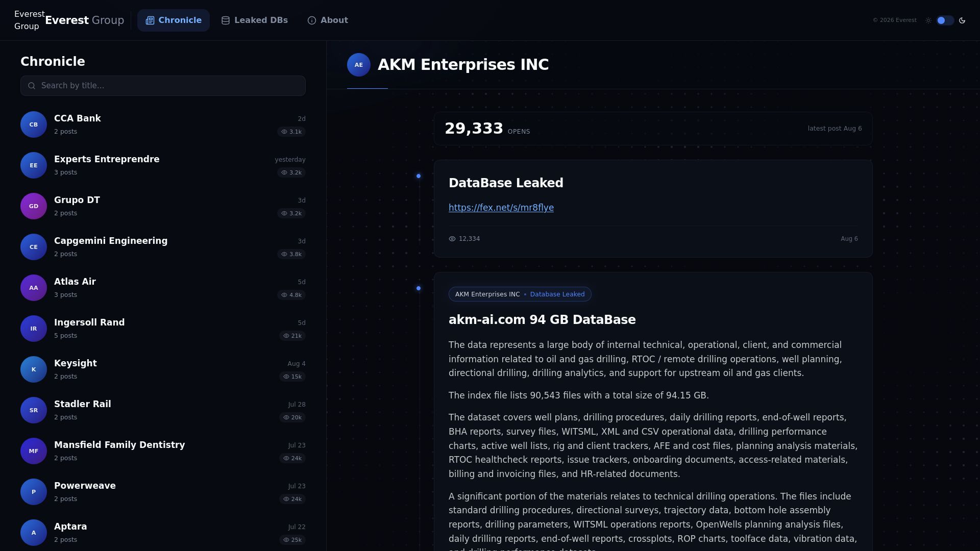Open the Experts Entreprendre entry
This screenshot has width=980, height=551.
(x=163, y=165)
